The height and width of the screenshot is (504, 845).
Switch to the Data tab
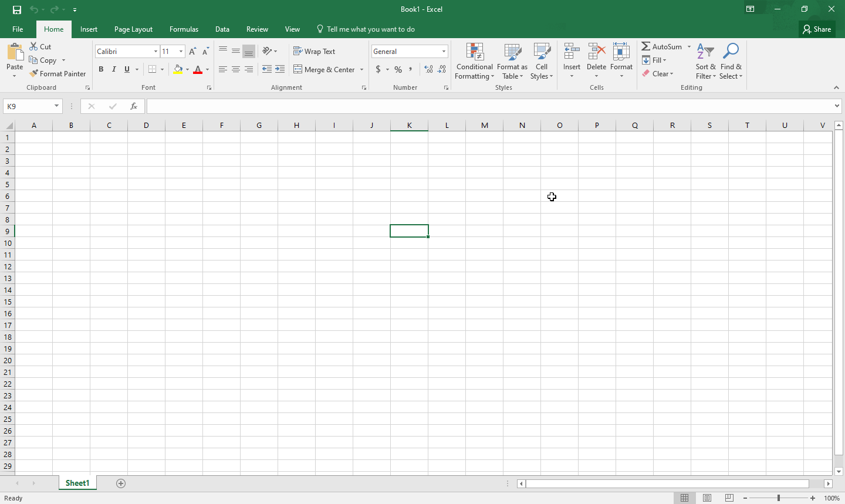222,29
